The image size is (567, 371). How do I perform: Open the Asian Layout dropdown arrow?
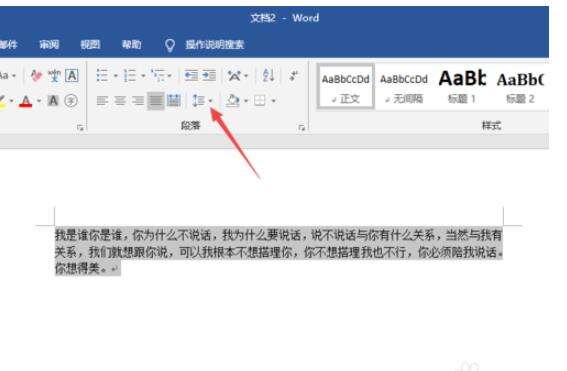246,76
